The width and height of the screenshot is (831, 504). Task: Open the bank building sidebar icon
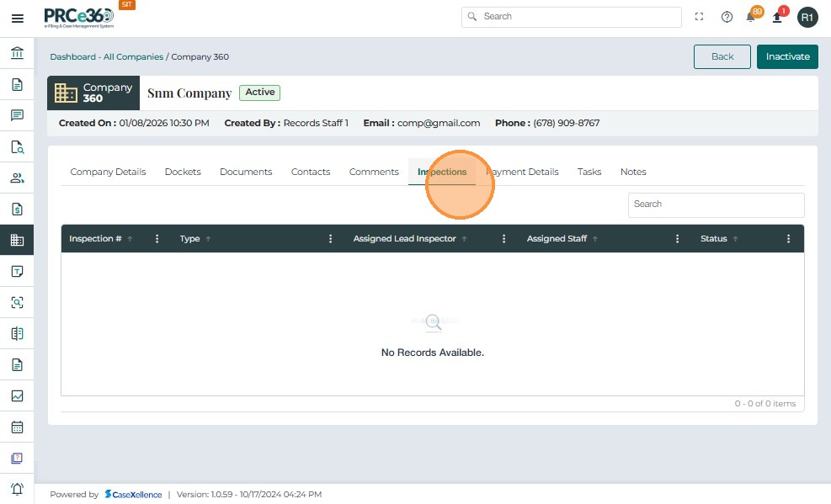(17, 53)
